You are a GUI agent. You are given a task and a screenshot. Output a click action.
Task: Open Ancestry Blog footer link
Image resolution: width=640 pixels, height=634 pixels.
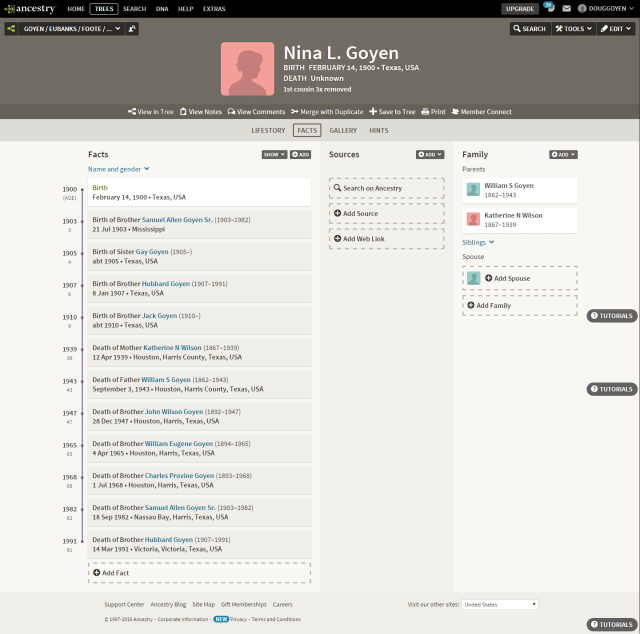pos(168,605)
